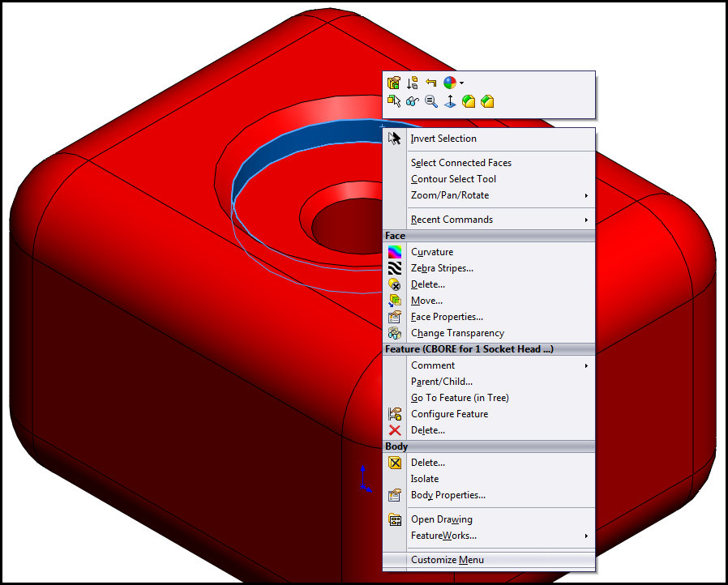Choose Parent/Child... under Feature section
The width and height of the screenshot is (728, 585).
click(x=489, y=382)
